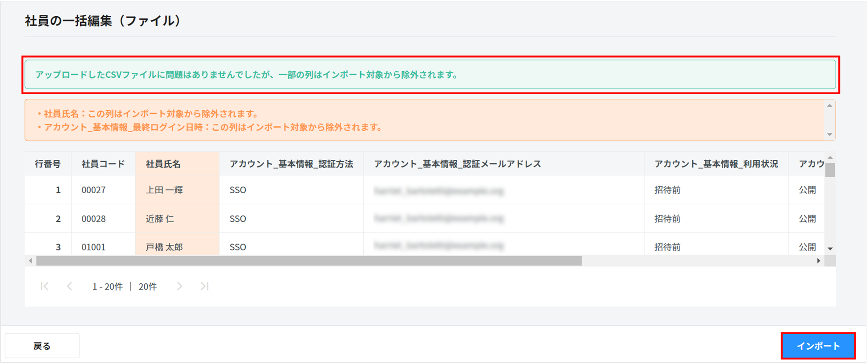Select the 社員氏名 column header
868x364 pixels.
pyautogui.click(x=163, y=164)
